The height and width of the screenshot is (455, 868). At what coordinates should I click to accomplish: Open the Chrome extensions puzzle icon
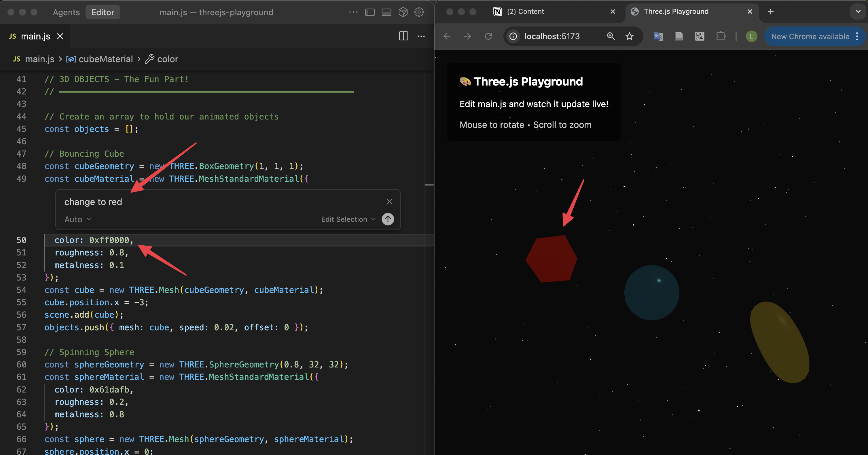[x=721, y=36]
